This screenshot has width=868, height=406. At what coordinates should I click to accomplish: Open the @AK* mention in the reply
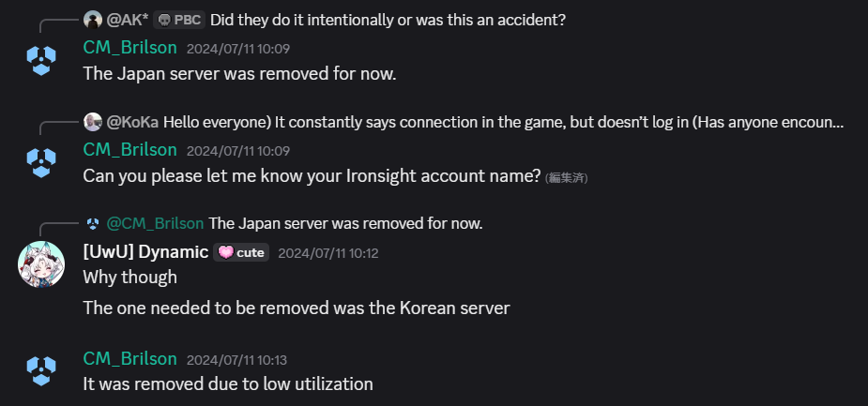pyautogui.click(x=128, y=20)
